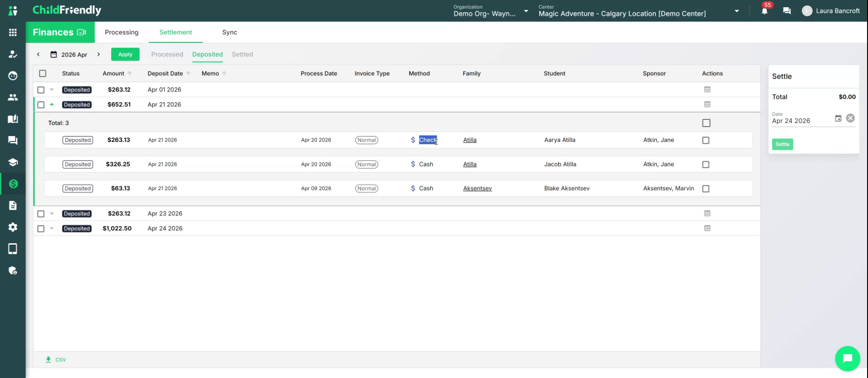The height and width of the screenshot is (378, 868).
Task: Open the people group sidebar icon
Action: tap(13, 97)
